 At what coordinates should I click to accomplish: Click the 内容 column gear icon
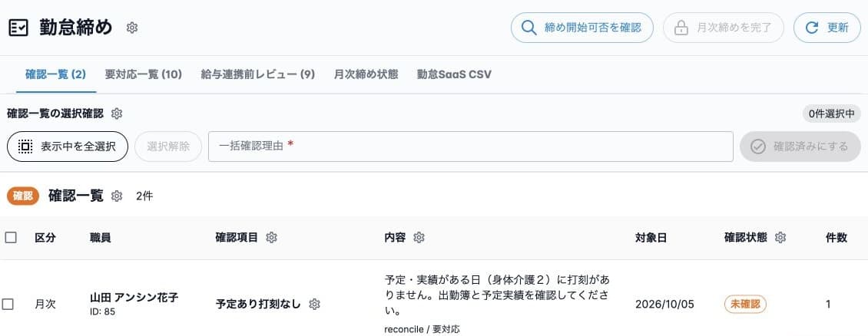coord(419,238)
